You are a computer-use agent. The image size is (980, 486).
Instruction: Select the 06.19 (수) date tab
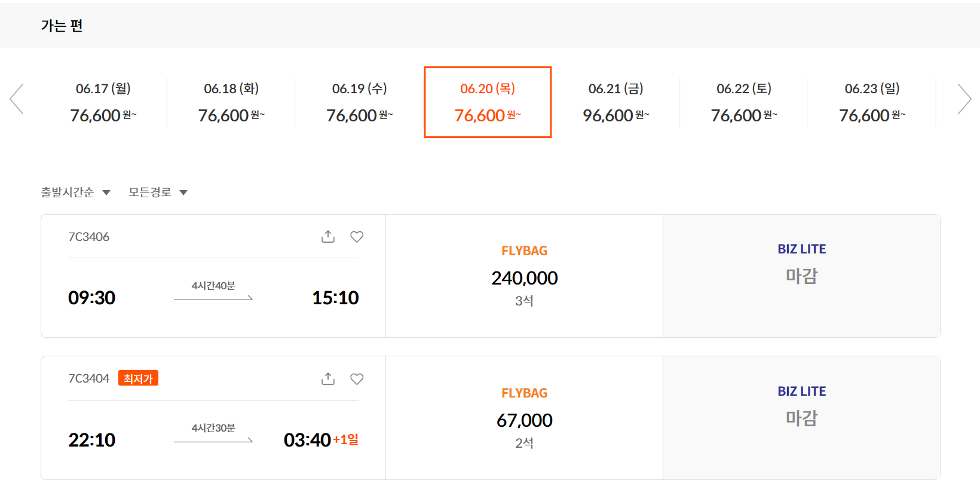click(x=360, y=102)
